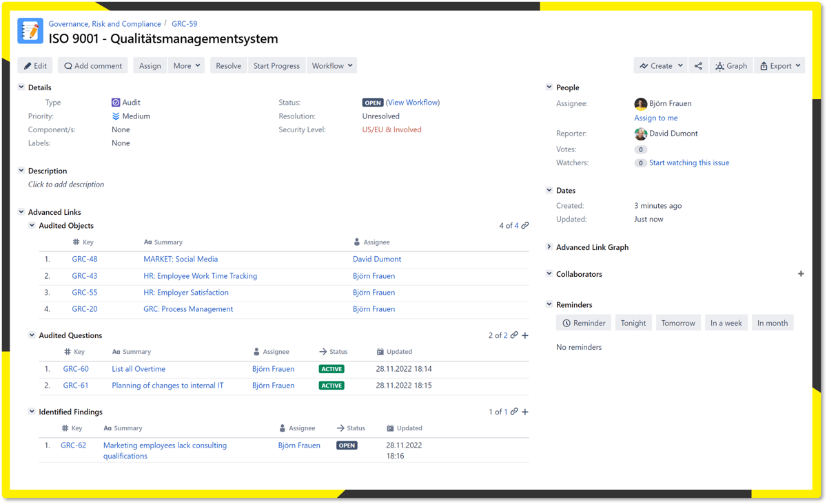Add an Audited Question via the plus icon
The height and width of the screenshot is (504, 827).
point(525,335)
